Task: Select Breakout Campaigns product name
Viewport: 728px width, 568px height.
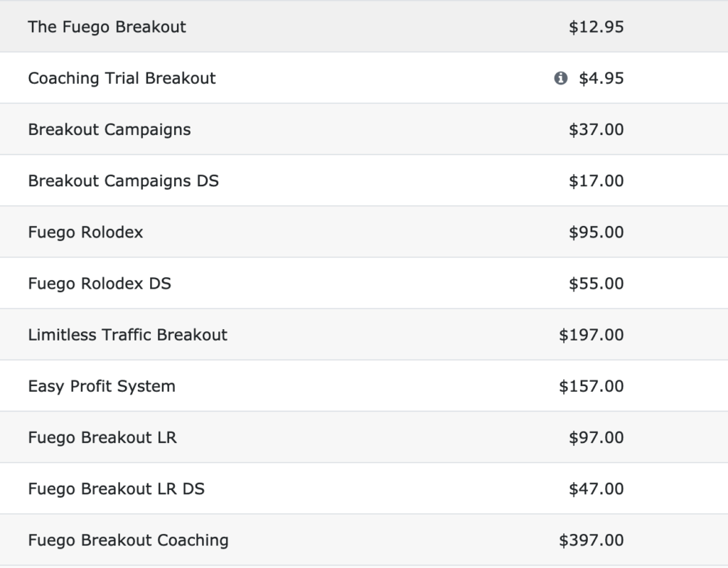Action: point(109,129)
